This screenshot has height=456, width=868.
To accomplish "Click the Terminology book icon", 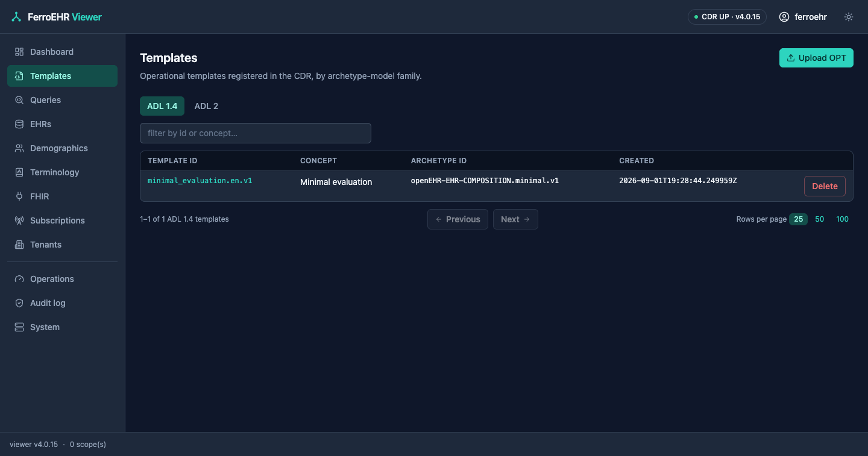I will click(19, 172).
